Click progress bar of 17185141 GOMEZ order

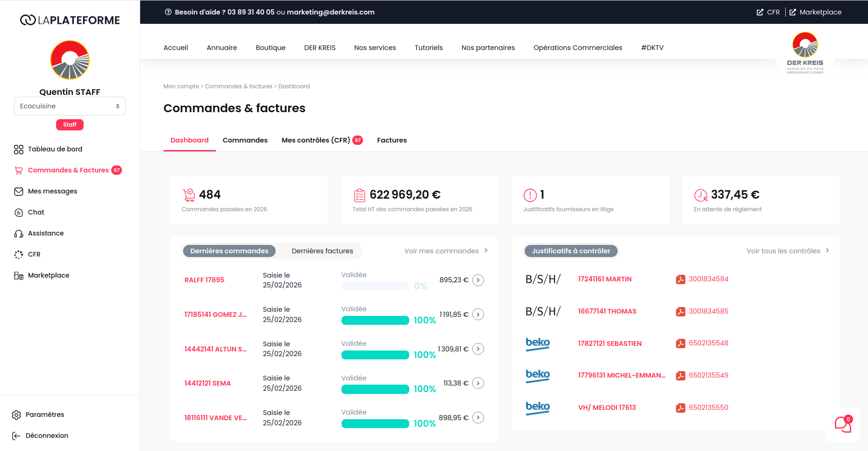pos(375,321)
